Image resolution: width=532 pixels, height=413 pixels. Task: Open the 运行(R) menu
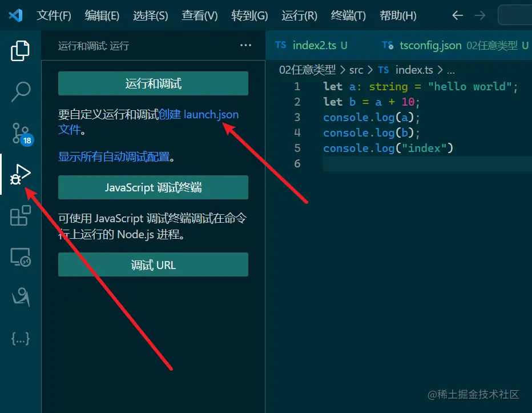pos(299,15)
